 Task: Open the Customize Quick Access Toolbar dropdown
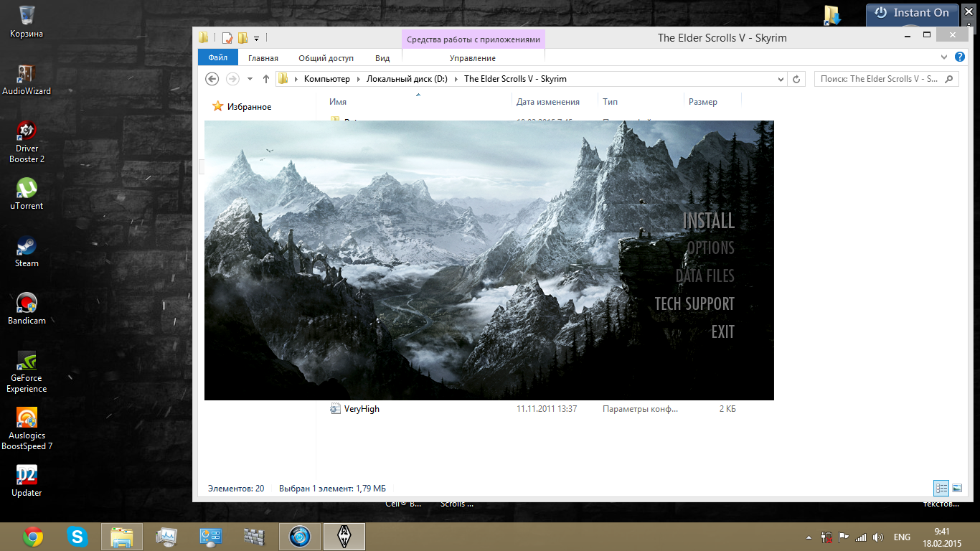[x=257, y=38]
